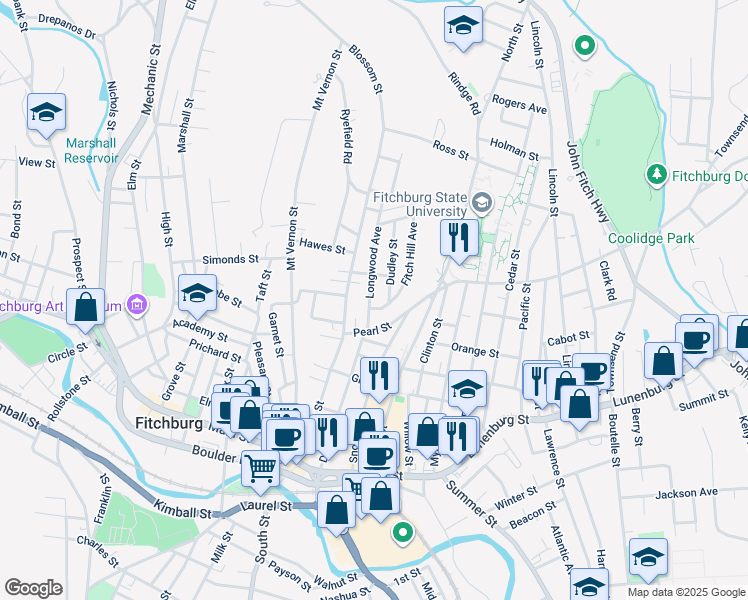Select the school marker by Academy St
This screenshot has width=748, height=600.
[197, 293]
